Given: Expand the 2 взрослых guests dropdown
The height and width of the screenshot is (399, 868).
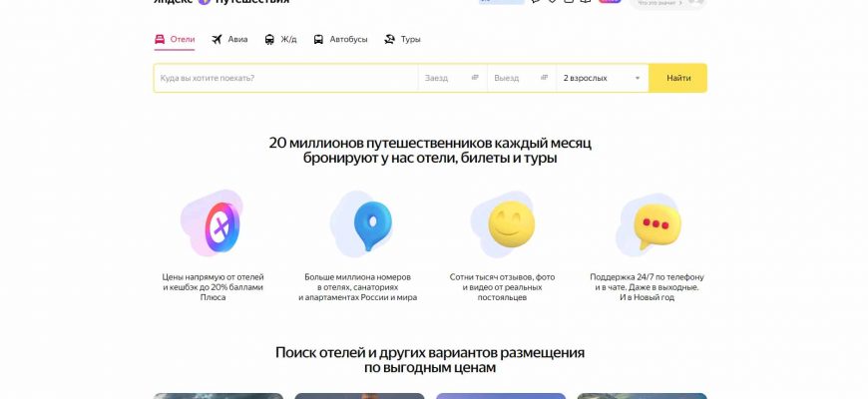Looking at the screenshot, I should pyautogui.click(x=602, y=78).
